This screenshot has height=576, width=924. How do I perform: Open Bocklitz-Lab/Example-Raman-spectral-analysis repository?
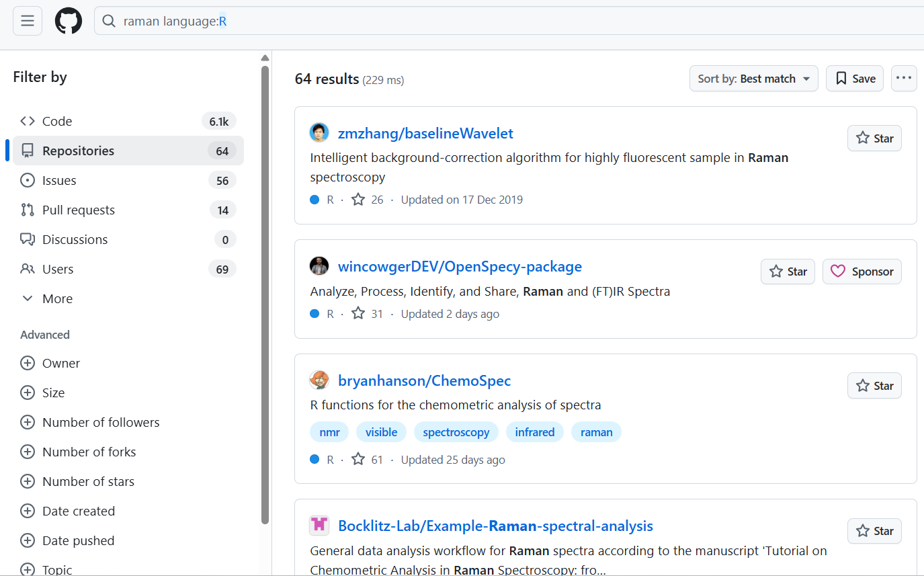point(495,526)
